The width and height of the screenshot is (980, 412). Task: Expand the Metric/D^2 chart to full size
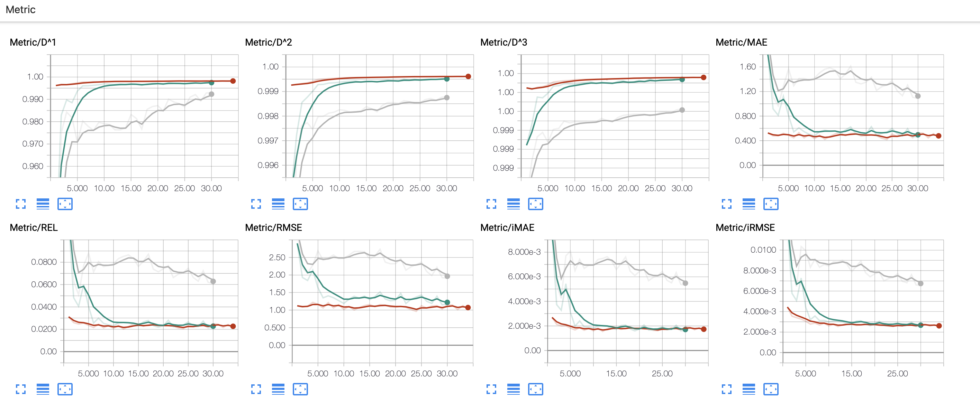(x=256, y=204)
